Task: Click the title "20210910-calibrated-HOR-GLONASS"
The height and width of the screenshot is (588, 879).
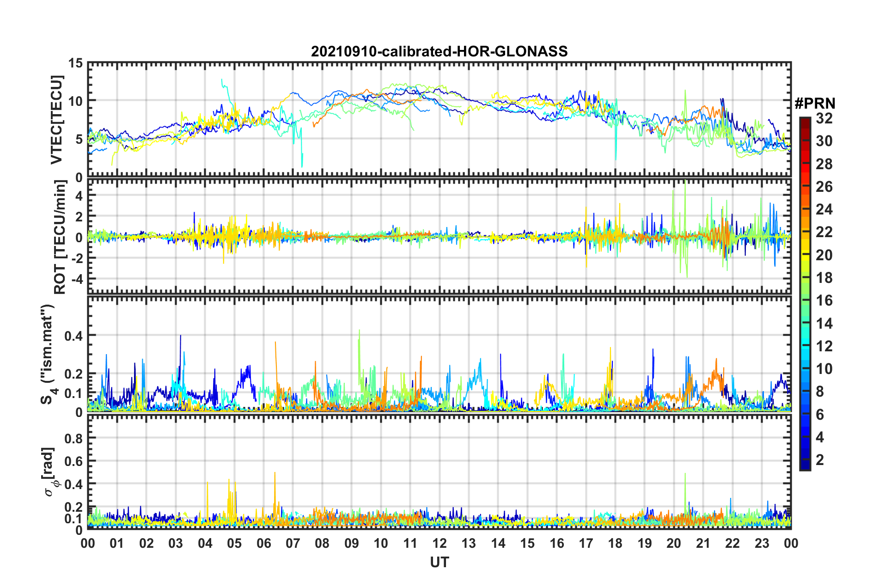Action: pyautogui.click(x=439, y=51)
